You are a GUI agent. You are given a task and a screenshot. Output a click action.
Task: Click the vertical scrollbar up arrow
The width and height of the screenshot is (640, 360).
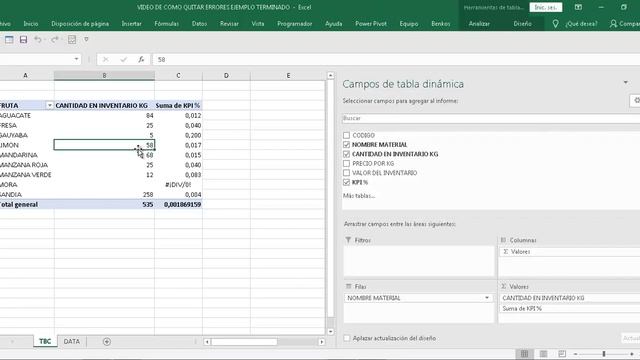click(x=330, y=76)
